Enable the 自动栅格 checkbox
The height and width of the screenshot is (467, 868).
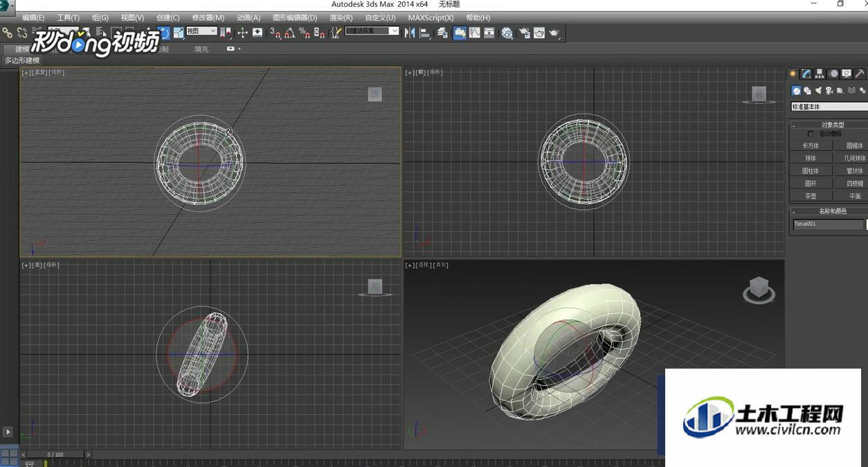pyautogui.click(x=811, y=134)
